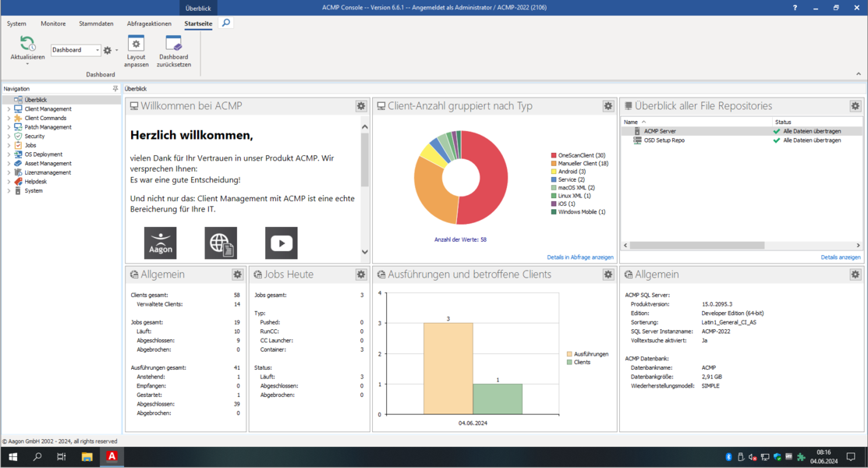Click Details anzeigen under File Repositories
Viewport: 868px width, 468px height.
[840, 257]
